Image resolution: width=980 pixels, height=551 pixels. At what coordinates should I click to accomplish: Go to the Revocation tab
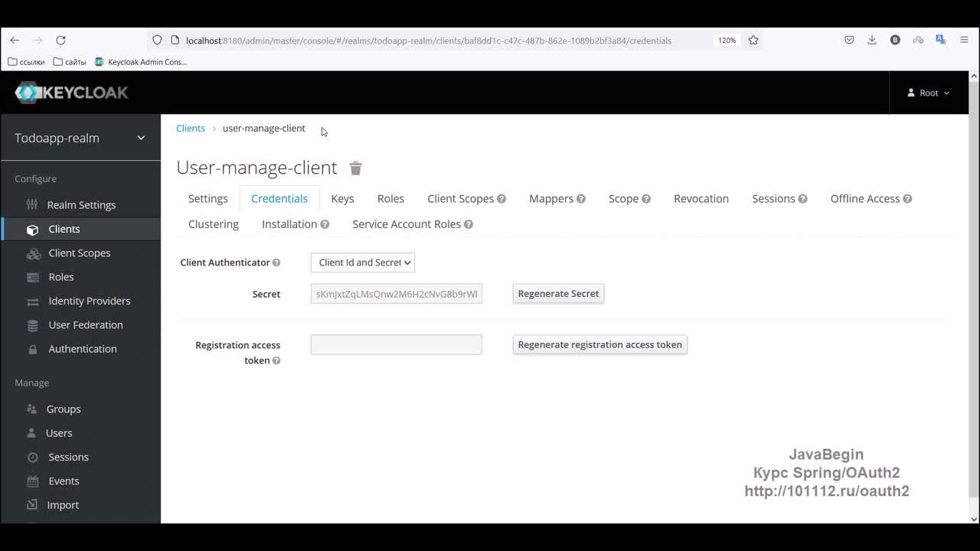[x=701, y=199]
